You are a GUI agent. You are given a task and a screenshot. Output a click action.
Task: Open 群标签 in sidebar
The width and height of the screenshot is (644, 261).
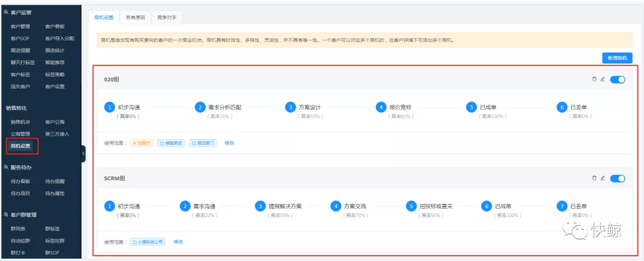(52, 228)
